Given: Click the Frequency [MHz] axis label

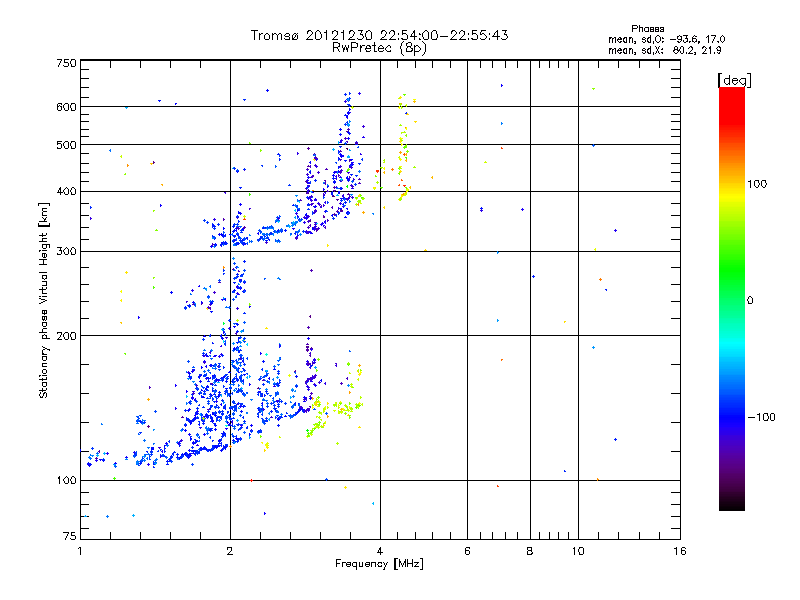Looking at the screenshot, I should tap(379, 564).
